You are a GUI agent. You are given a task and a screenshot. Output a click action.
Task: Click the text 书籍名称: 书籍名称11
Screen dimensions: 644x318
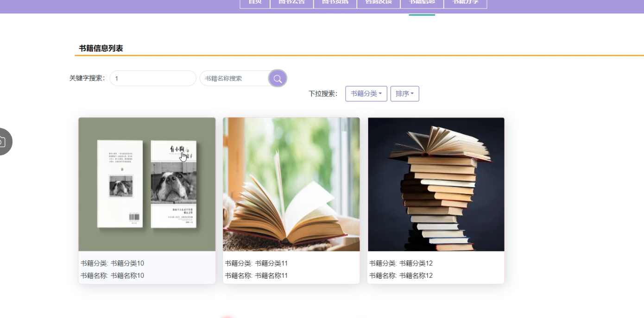click(x=257, y=275)
